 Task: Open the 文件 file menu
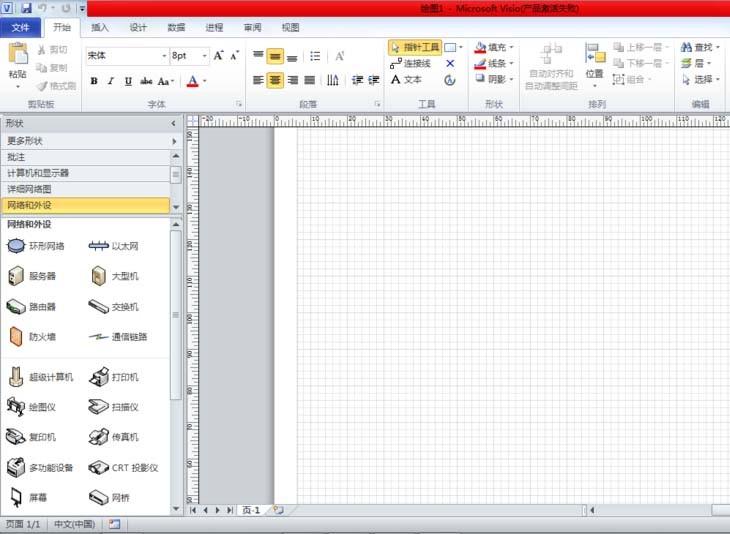(x=20, y=27)
